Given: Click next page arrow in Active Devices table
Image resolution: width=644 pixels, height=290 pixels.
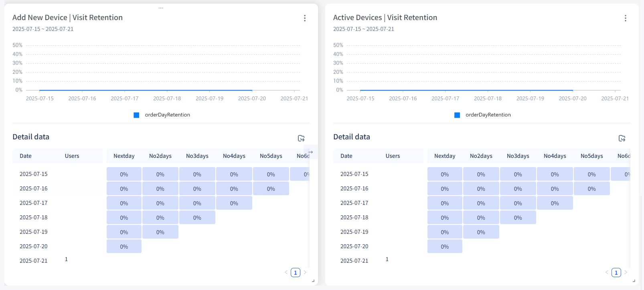Looking at the screenshot, I should (x=626, y=272).
